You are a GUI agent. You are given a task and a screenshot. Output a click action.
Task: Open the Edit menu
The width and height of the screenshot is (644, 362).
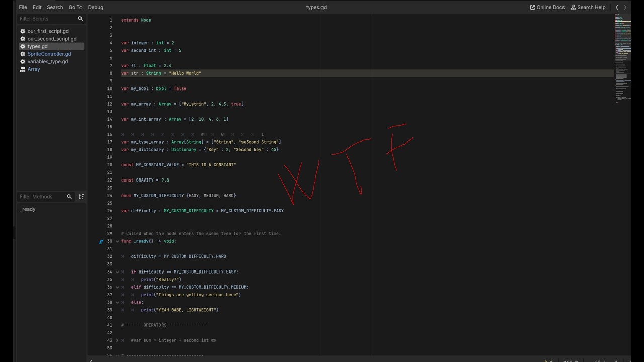coord(37,7)
